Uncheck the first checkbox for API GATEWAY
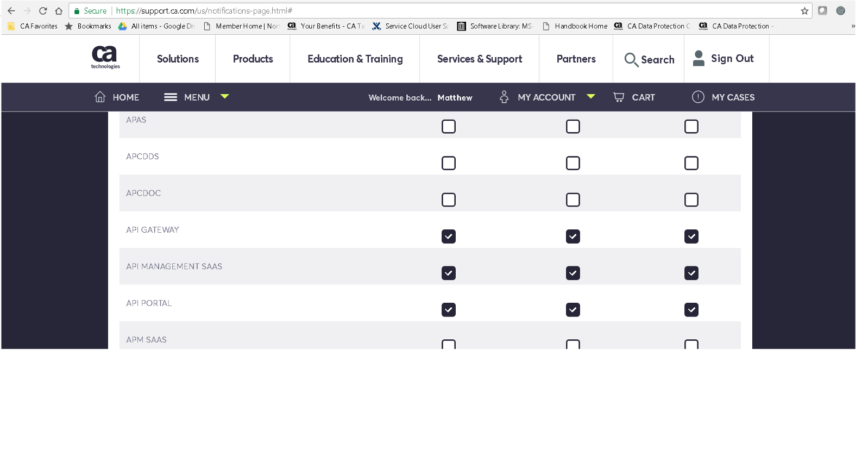868x467 pixels. [x=449, y=236]
